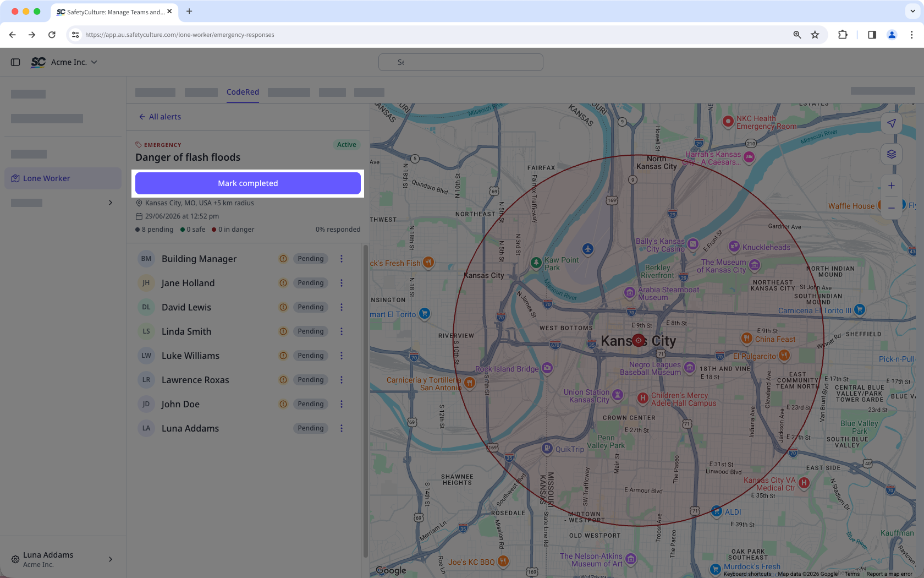Viewport: 924px width, 578px height.
Task: Go back to All alerts
Action: tap(160, 117)
